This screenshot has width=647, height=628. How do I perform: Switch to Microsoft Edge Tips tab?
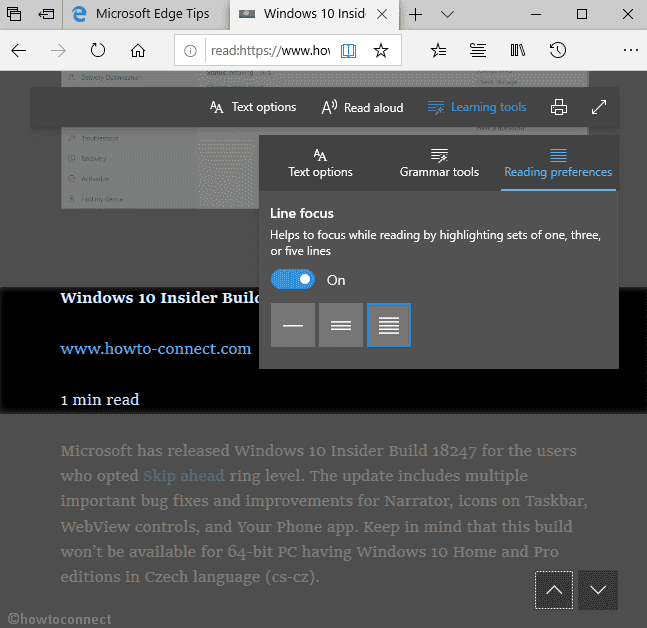point(146,14)
